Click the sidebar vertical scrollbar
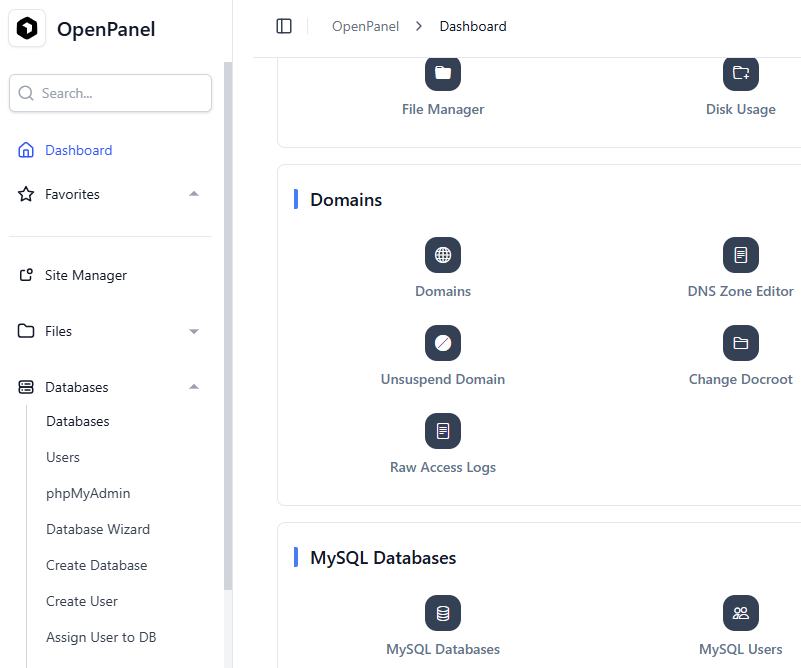Screen dimensions: 801x668 228,326
